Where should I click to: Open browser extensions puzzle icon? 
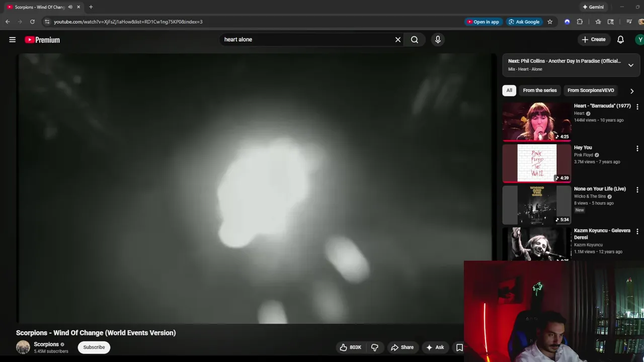[580, 22]
